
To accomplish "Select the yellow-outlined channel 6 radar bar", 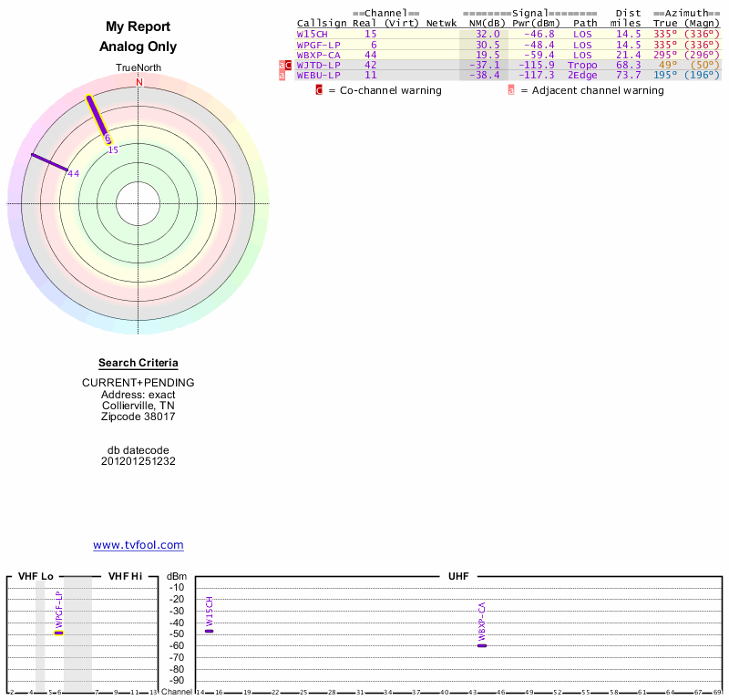I will pyautogui.click(x=98, y=118).
